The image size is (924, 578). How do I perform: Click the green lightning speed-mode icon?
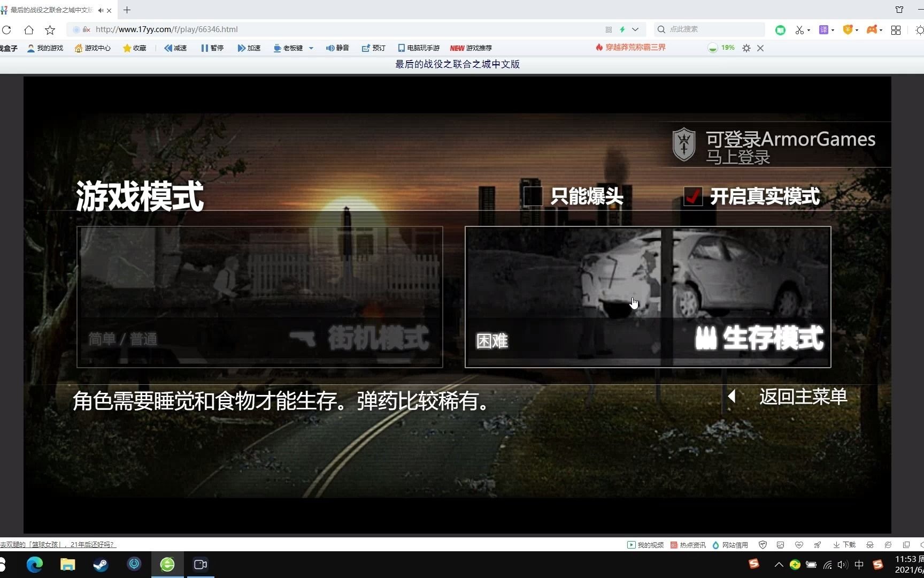tap(622, 29)
